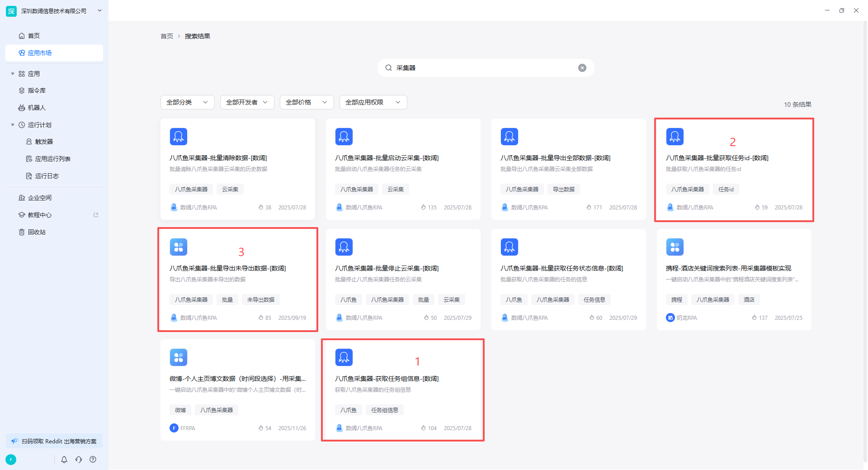Click the 获取任务组信息 app octopus icon

(x=344, y=357)
